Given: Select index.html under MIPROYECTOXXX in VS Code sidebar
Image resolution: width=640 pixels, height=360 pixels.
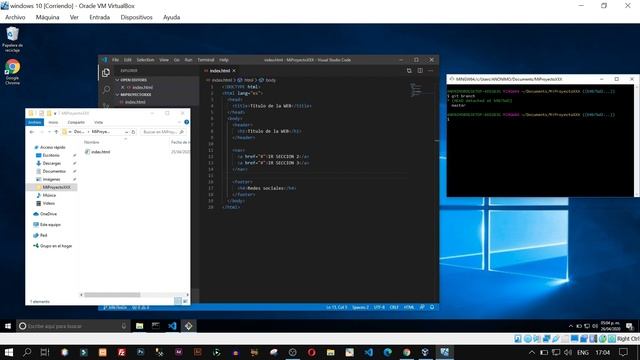Looking at the screenshot, I should click(x=135, y=102).
